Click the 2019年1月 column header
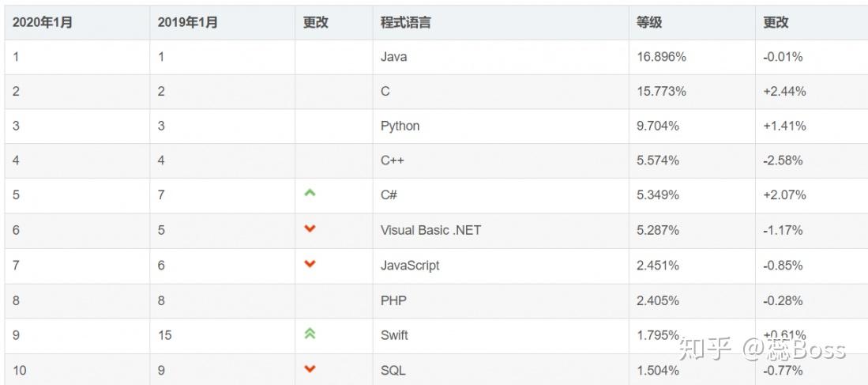 click(x=188, y=22)
